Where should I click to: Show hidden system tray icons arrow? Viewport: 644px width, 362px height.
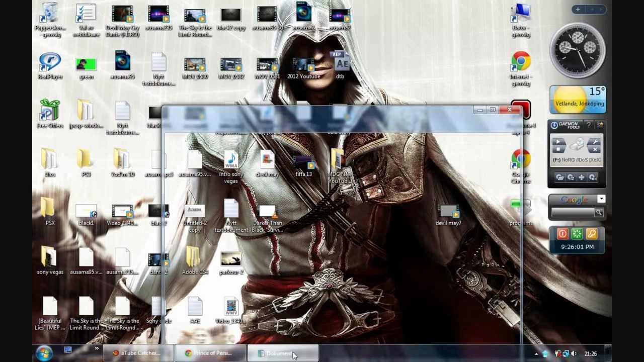click(x=536, y=354)
